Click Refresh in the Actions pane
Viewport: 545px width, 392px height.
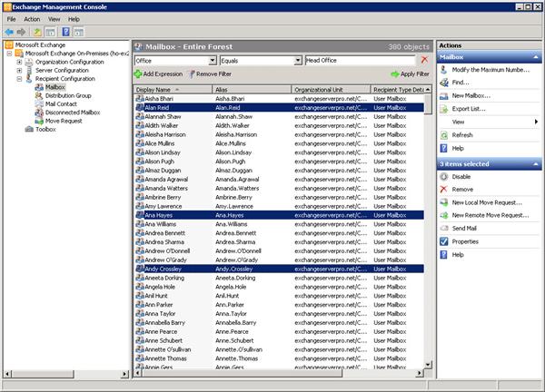(x=462, y=134)
